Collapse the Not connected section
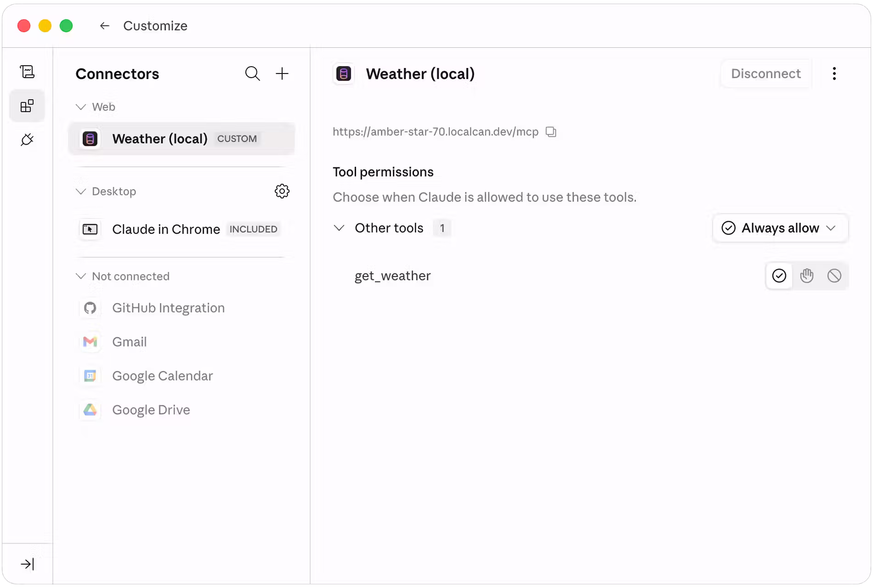873x588 pixels. pos(81,276)
